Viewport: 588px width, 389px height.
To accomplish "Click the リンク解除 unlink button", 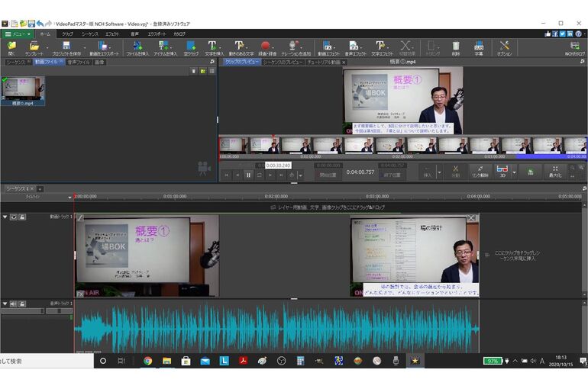I will [x=480, y=172].
